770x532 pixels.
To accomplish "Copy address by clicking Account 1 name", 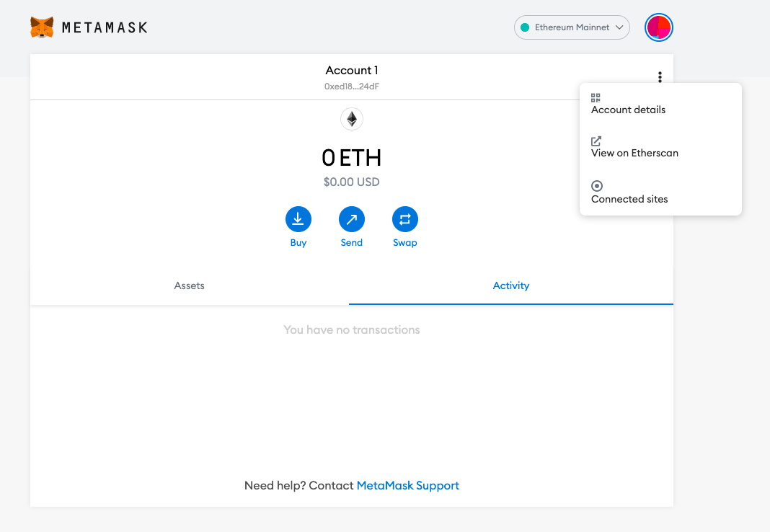I will click(352, 70).
